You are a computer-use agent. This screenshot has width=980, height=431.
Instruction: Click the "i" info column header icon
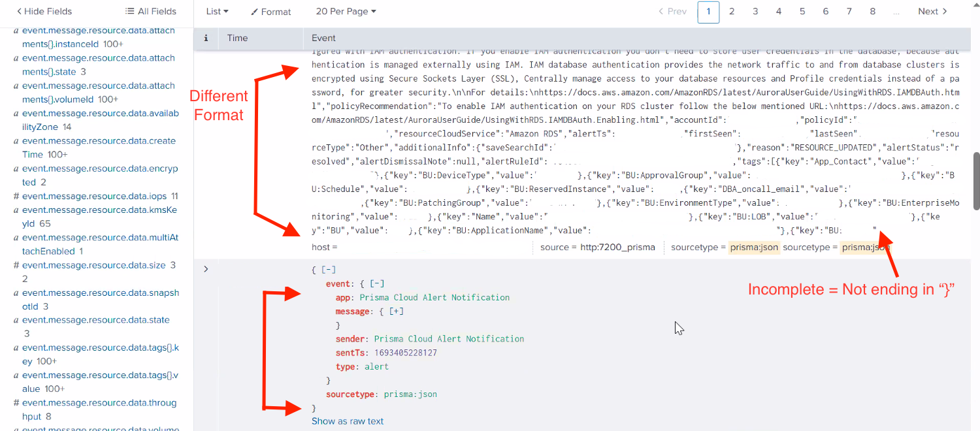(x=206, y=38)
